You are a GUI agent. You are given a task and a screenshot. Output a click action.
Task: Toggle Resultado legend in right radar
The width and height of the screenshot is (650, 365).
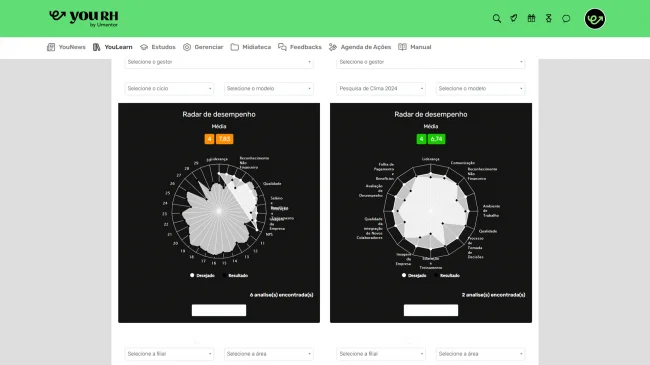point(447,275)
